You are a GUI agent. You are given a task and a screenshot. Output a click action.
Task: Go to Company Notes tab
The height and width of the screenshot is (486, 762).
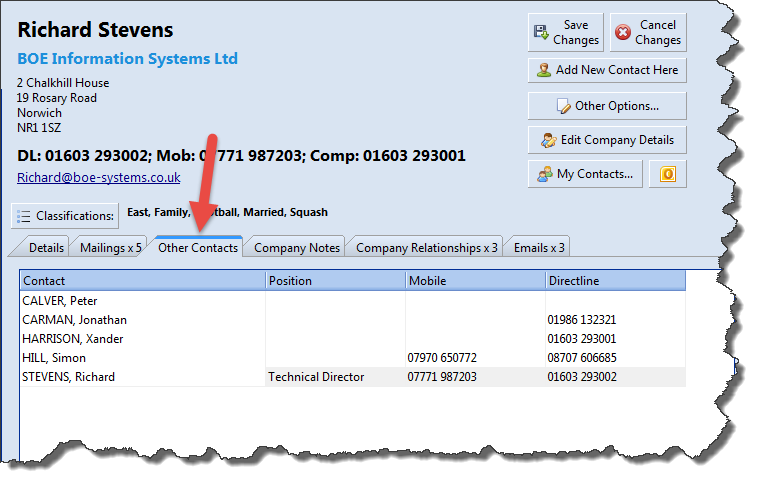(297, 247)
